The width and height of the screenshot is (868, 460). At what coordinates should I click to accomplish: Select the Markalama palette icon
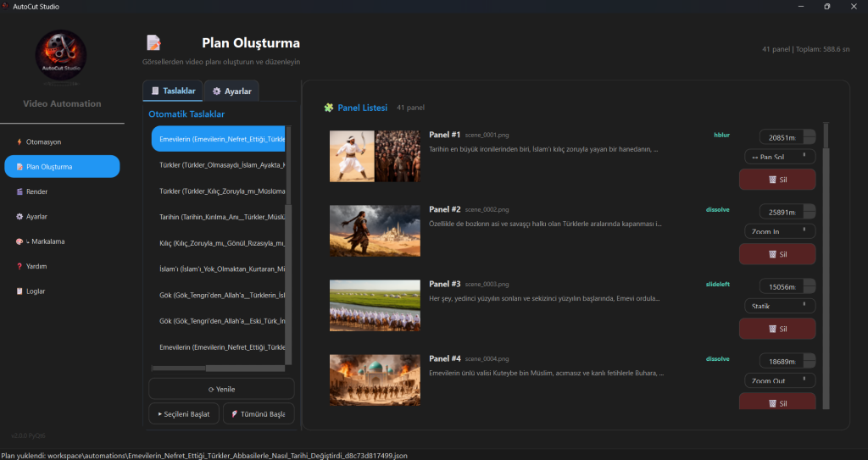click(x=19, y=241)
